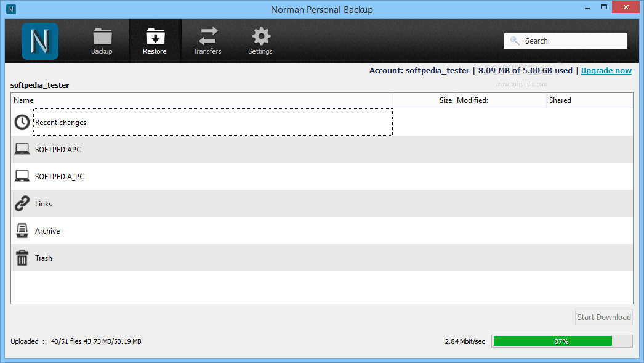
Task: Click the Recent changes clock icon
Action: click(x=22, y=122)
